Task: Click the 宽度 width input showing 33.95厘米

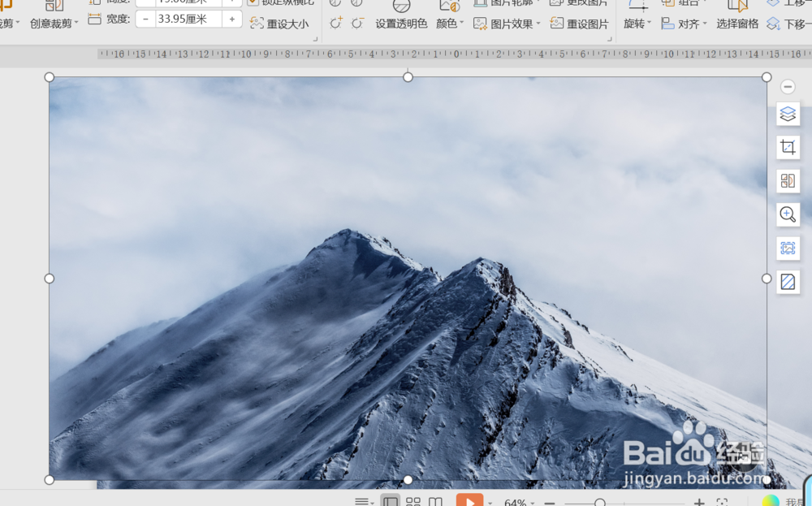Action: [189, 19]
